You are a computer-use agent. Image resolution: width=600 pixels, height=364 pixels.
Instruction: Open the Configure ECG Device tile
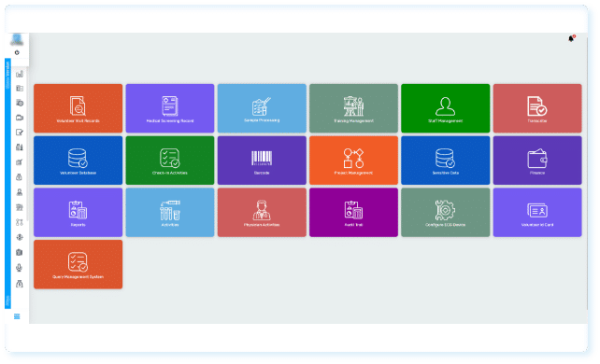pyautogui.click(x=446, y=213)
